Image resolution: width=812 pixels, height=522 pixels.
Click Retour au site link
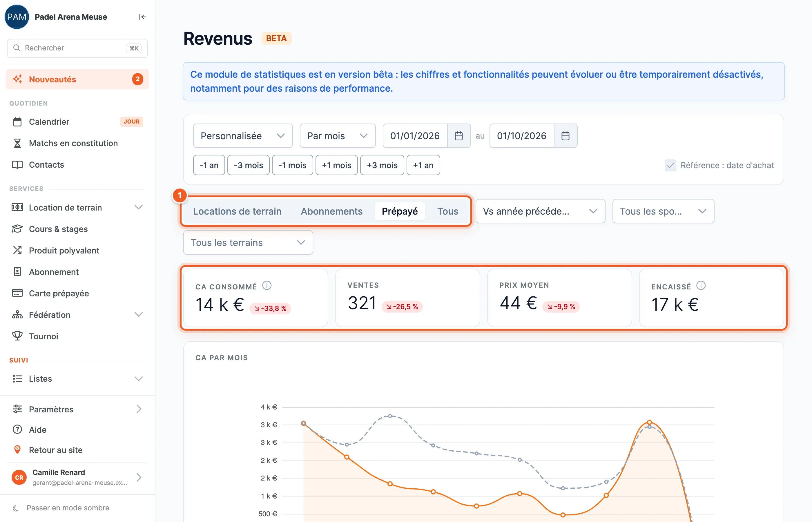click(x=77, y=450)
